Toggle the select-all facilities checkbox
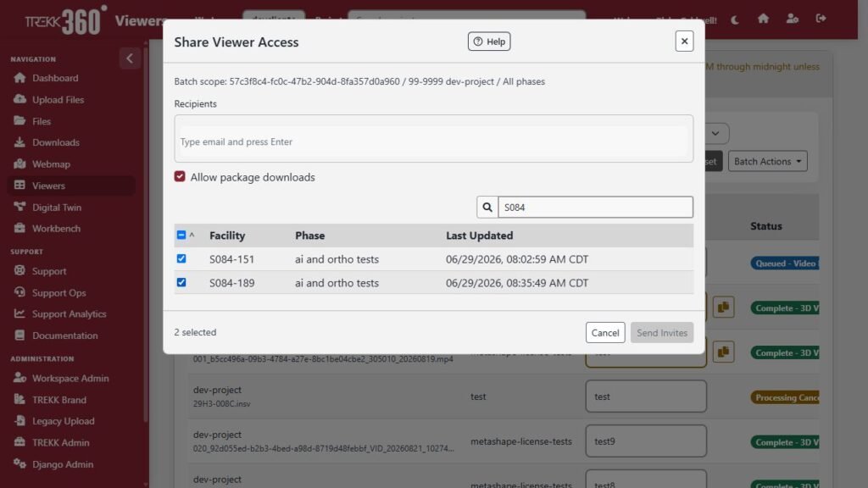 pos(181,236)
